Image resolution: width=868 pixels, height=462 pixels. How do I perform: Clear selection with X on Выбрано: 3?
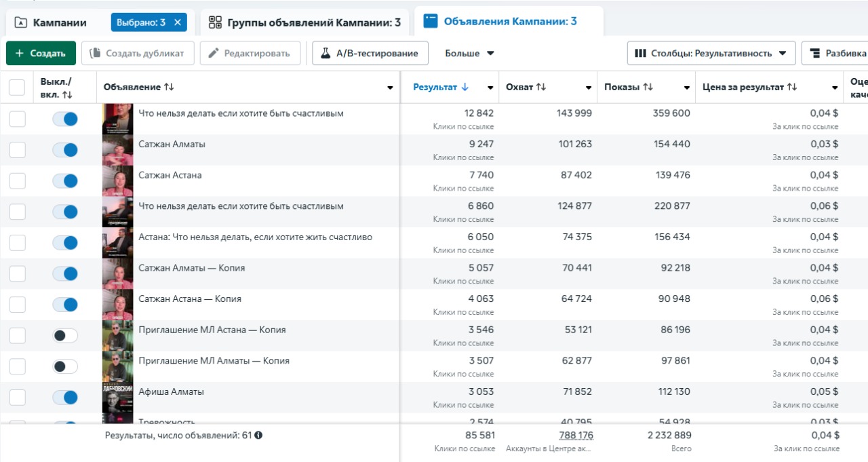[x=178, y=22]
